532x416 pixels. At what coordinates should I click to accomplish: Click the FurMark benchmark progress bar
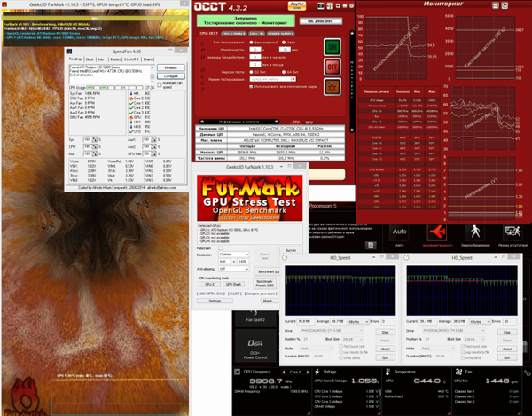click(96, 19)
